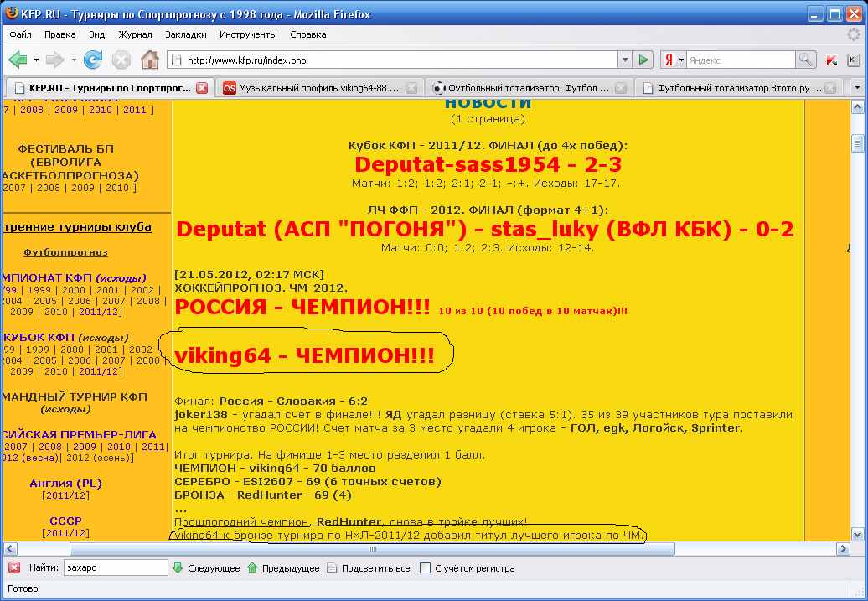Switch to the Музыкальный профиль viking64-88 tab
Image resolution: width=868 pixels, height=601 pixels.
(x=319, y=88)
